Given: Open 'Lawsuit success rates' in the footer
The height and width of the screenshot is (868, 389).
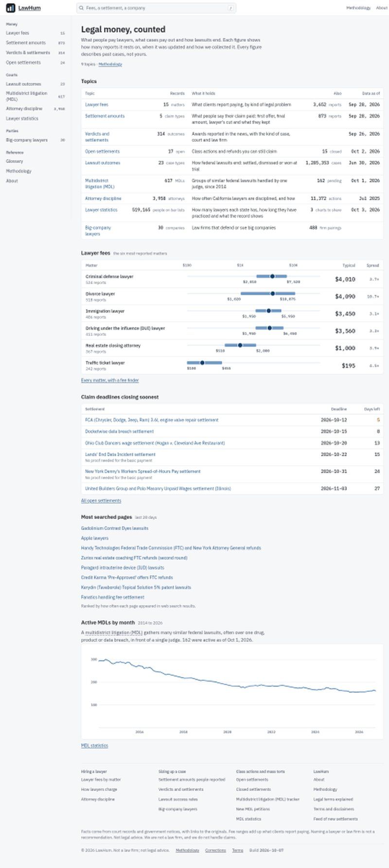Looking at the screenshot, I should (x=178, y=799).
